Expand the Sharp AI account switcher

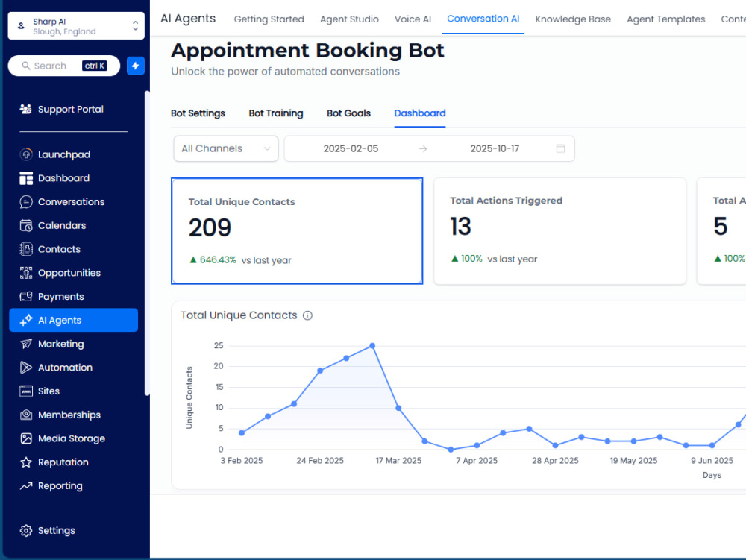(76, 25)
